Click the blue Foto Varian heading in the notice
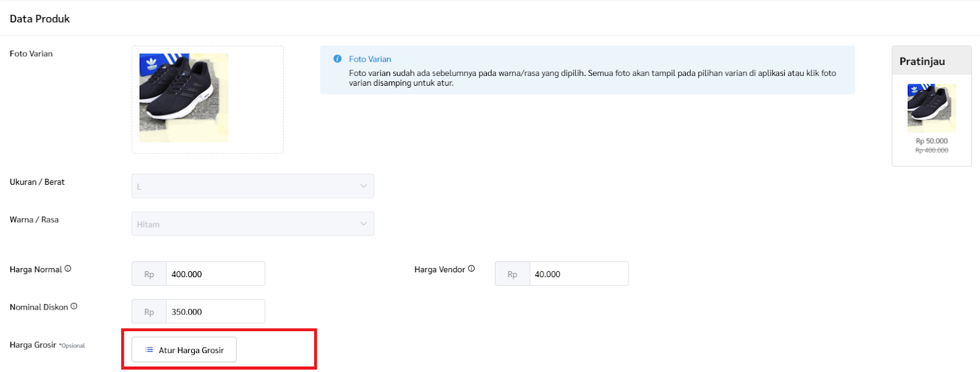 click(370, 59)
